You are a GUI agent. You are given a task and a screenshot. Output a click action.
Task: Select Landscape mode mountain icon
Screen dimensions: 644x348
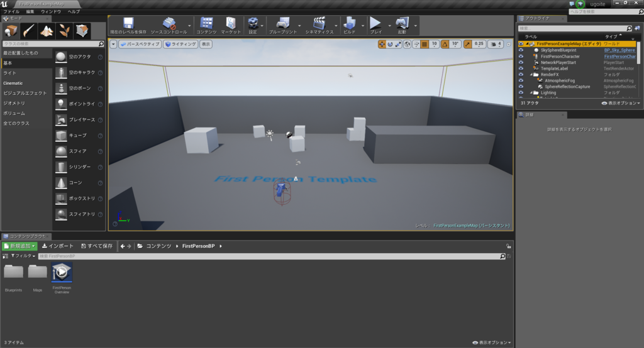[x=47, y=31]
